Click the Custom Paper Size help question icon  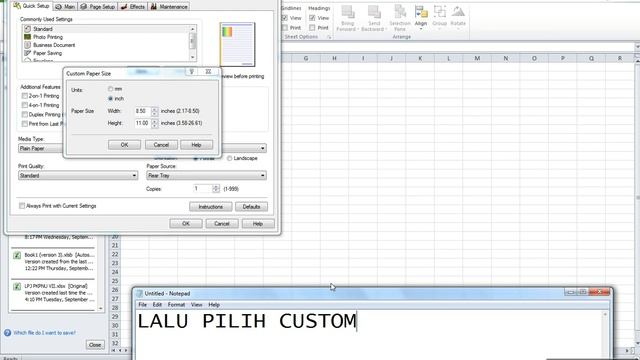pyautogui.click(x=191, y=72)
